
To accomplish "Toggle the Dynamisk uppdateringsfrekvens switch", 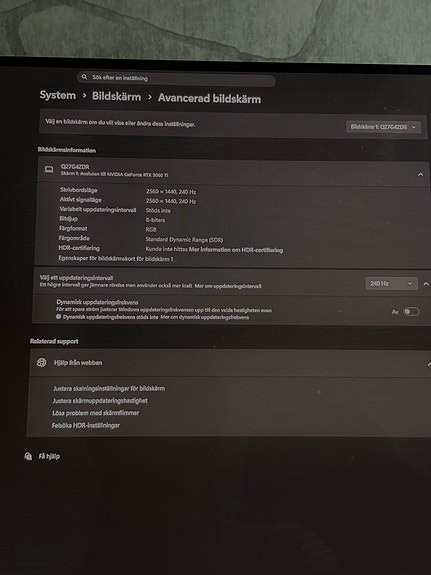I will tap(411, 312).
